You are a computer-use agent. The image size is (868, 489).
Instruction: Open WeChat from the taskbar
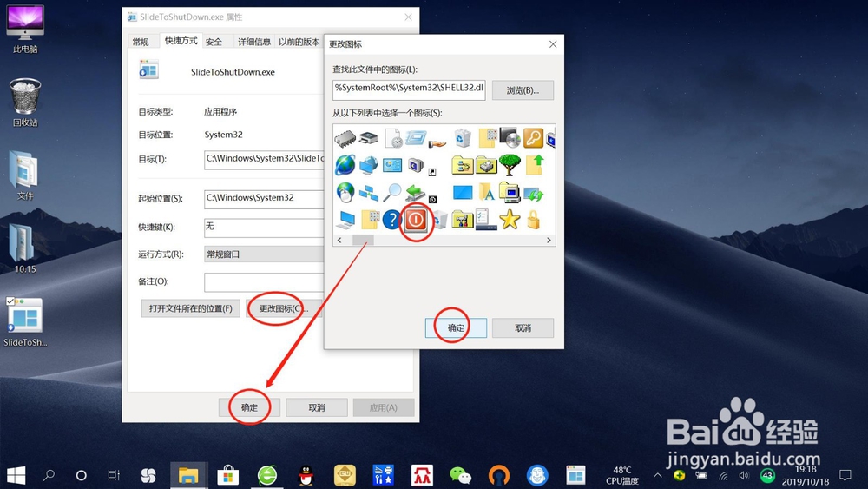pyautogui.click(x=460, y=475)
